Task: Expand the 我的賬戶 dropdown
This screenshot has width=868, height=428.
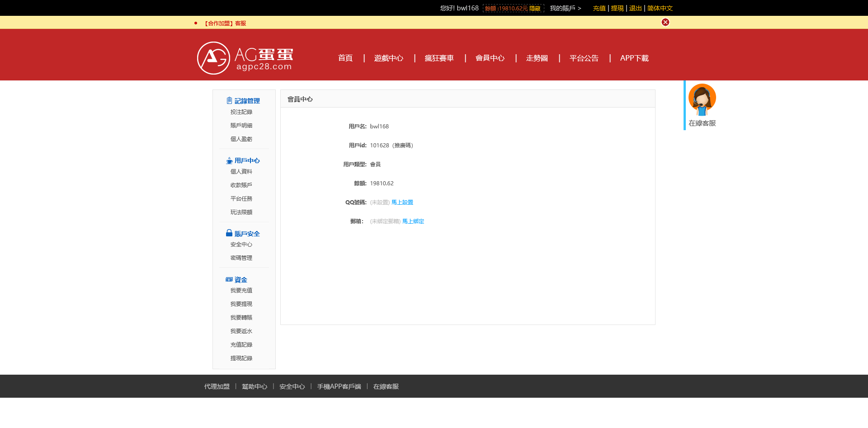Action: coord(566,8)
